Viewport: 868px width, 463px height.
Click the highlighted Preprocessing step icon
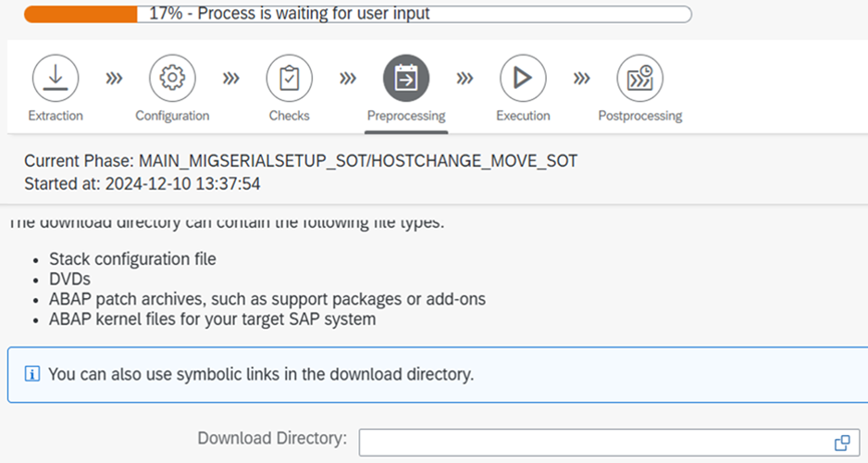(406, 78)
